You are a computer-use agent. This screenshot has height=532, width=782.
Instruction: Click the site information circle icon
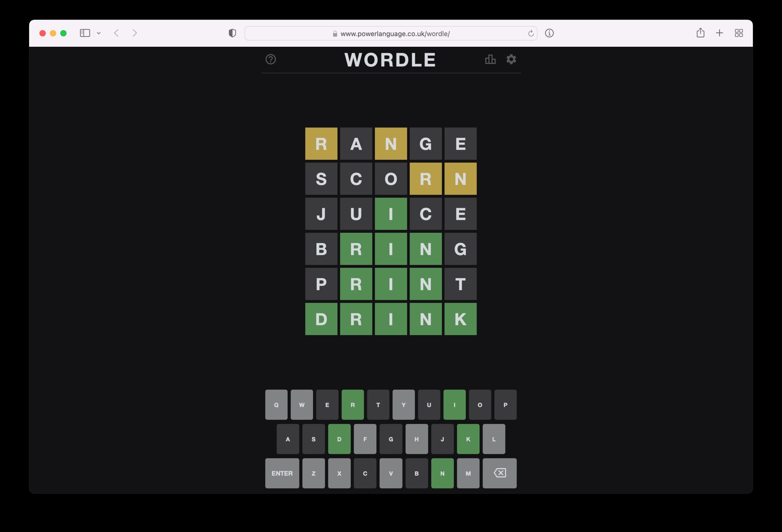[549, 33]
